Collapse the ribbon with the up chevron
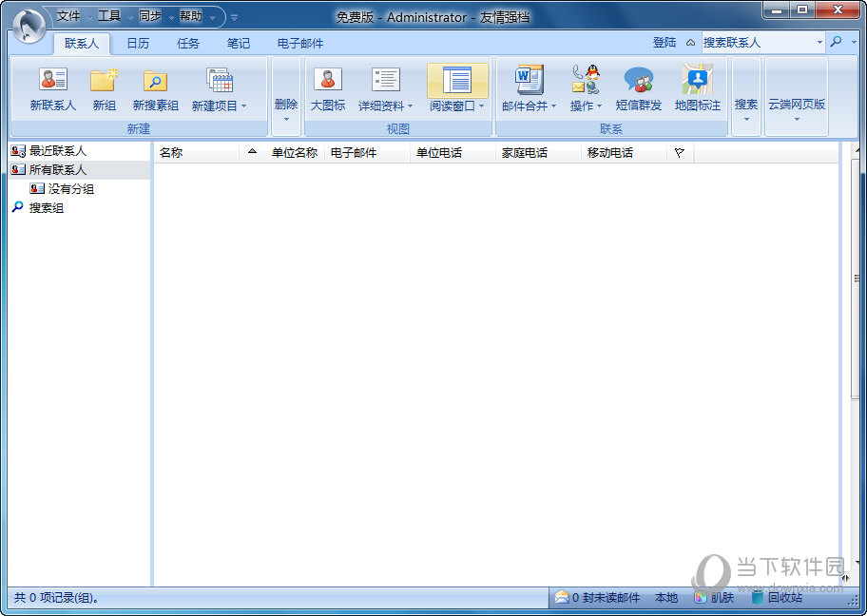 [690, 43]
